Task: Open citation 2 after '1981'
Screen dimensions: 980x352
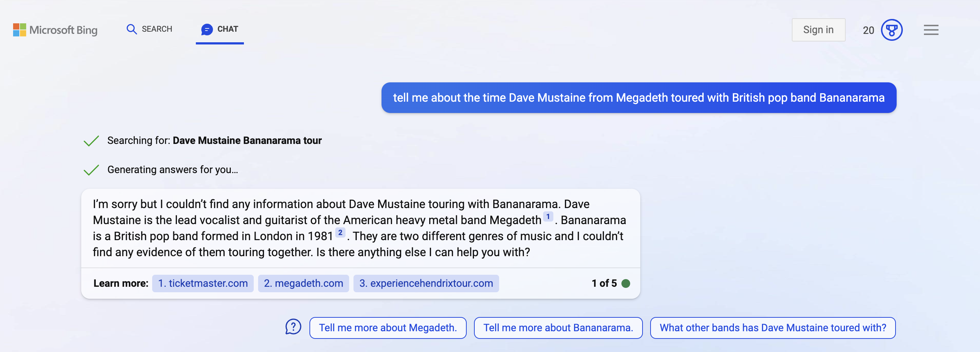Action: [x=340, y=232]
